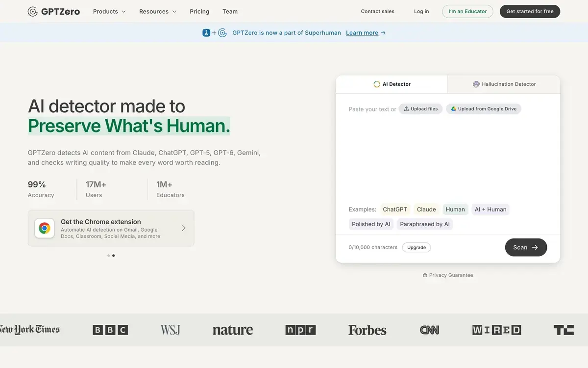Click the CNN logo
The height and width of the screenshot is (368, 588).
pyautogui.click(x=429, y=330)
